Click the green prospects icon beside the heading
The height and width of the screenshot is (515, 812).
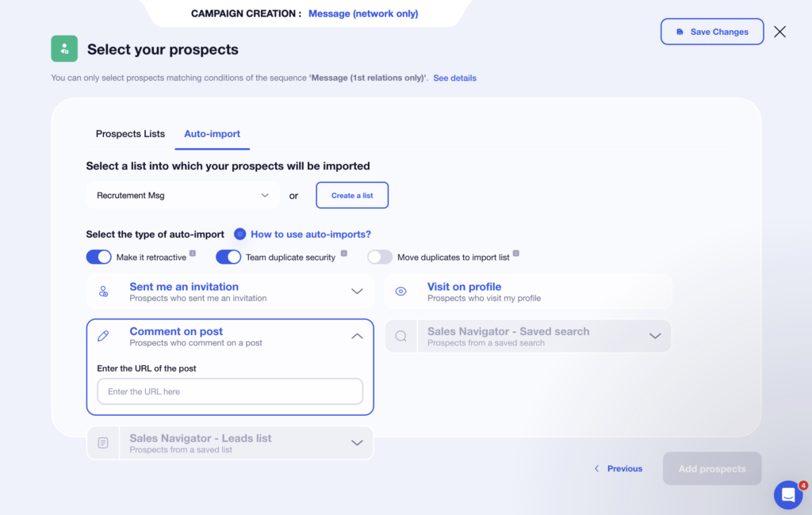click(64, 48)
